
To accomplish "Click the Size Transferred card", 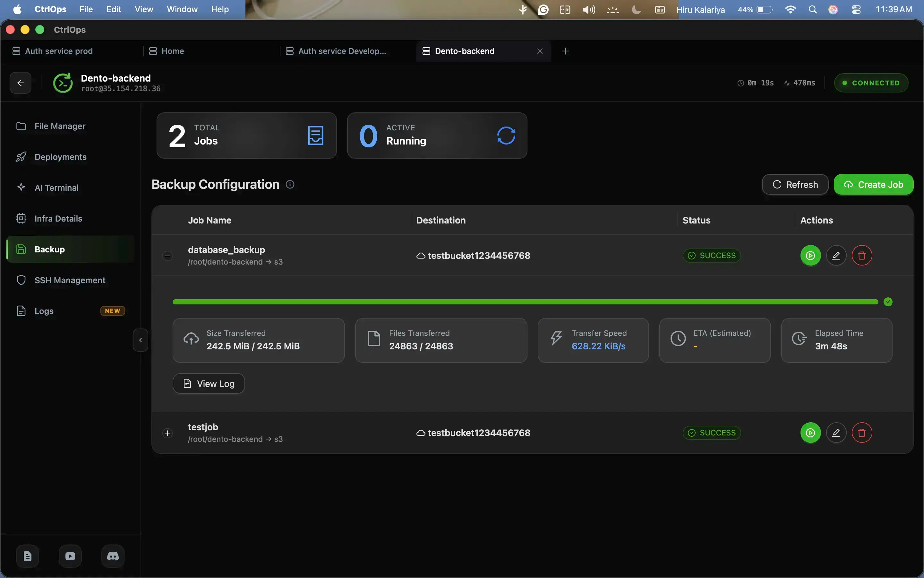I will 259,340.
